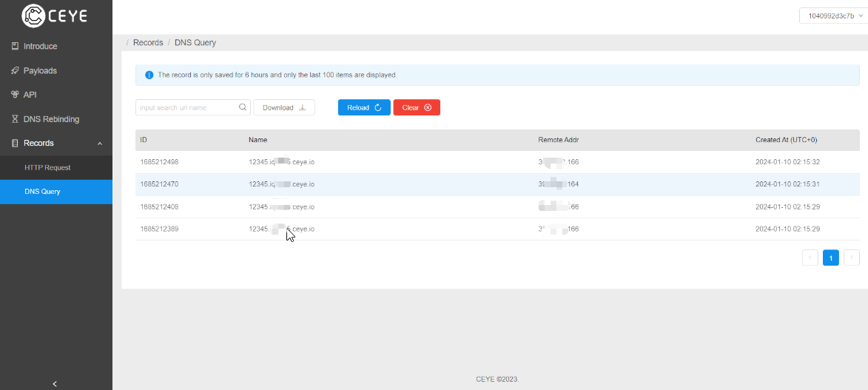Screen dimensions: 868x390
Task: Click the ID column header
Action: tap(144, 140)
